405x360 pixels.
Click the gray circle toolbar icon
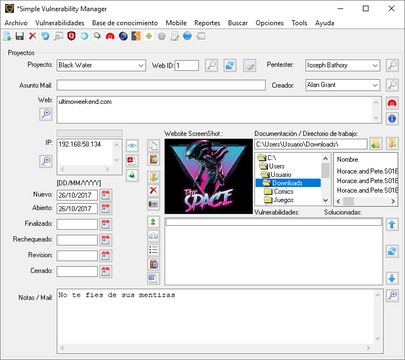tap(162, 36)
